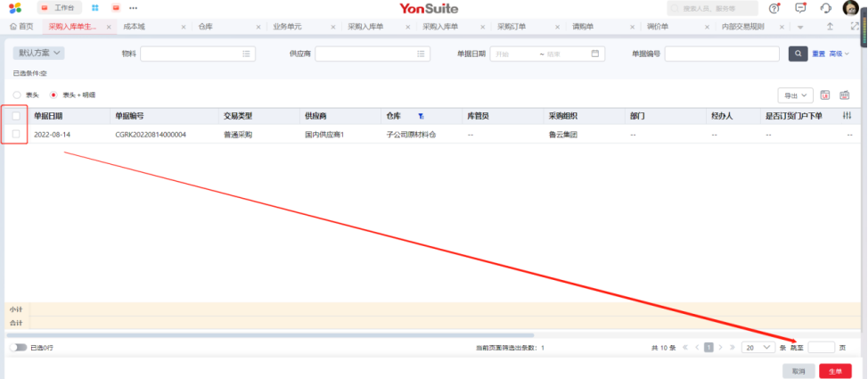Click the red 生单 button
The width and height of the screenshot is (868, 379).
[x=834, y=370]
